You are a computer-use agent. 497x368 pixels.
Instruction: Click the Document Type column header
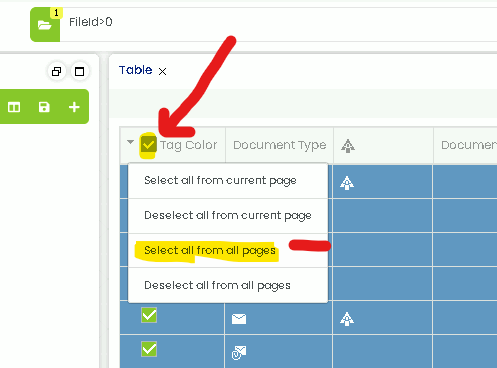pos(280,145)
